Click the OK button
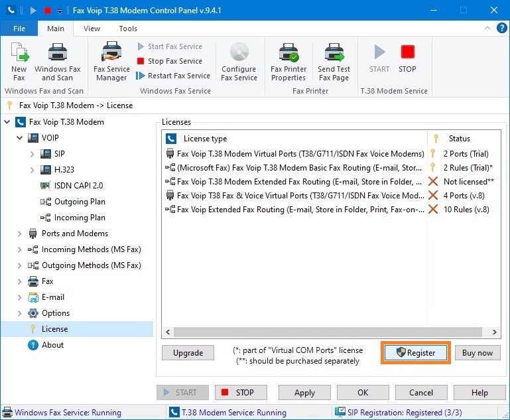 [x=363, y=392]
